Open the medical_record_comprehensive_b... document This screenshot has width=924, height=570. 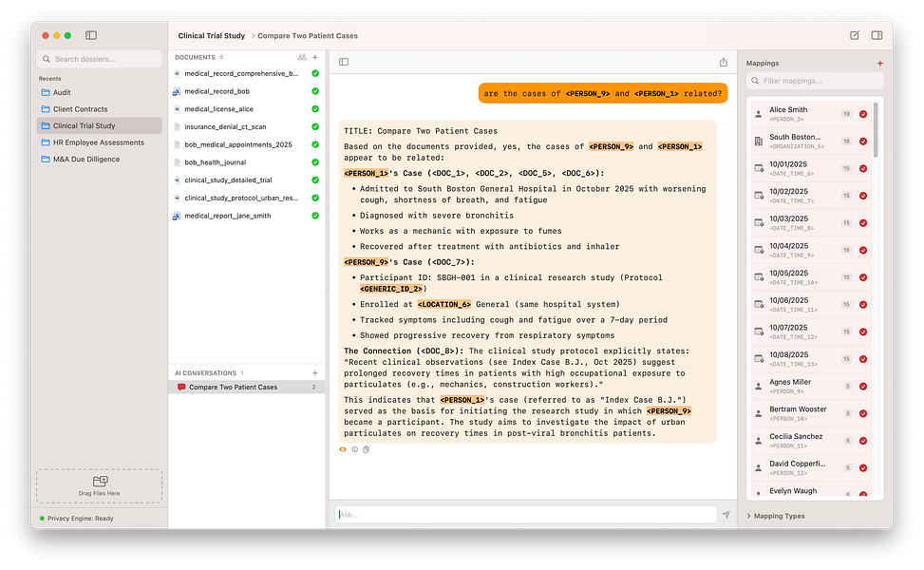click(246, 74)
